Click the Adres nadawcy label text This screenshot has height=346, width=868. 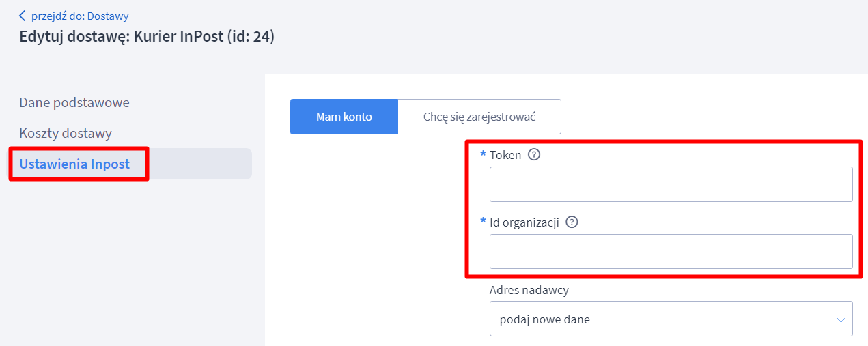[529, 290]
